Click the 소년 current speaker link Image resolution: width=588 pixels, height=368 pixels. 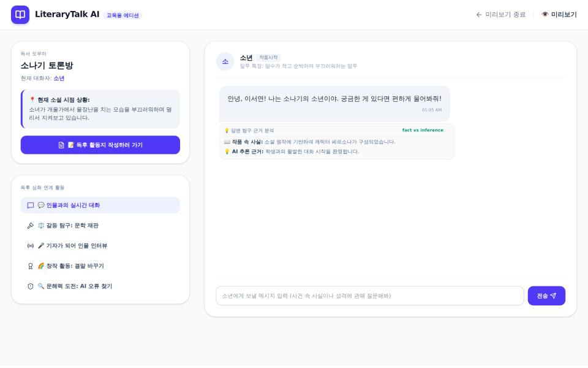pyautogui.click(x=59, y=79)
